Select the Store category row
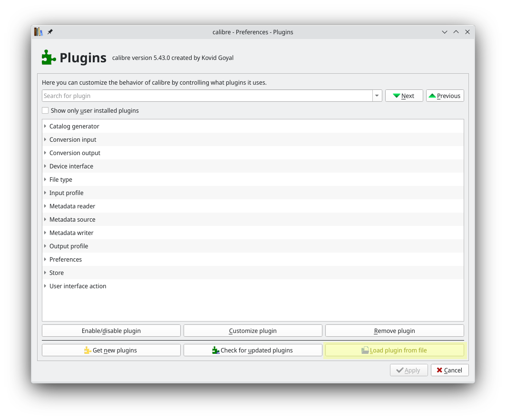This screenshot has height=420, width=506. [x=57, y=273]
